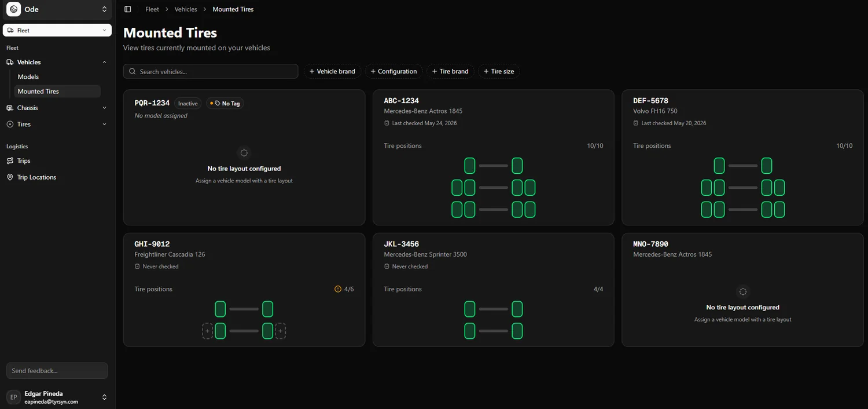
Task: Open the PQR-1234 vehicle card title
Action: click(x=152, y=103)
